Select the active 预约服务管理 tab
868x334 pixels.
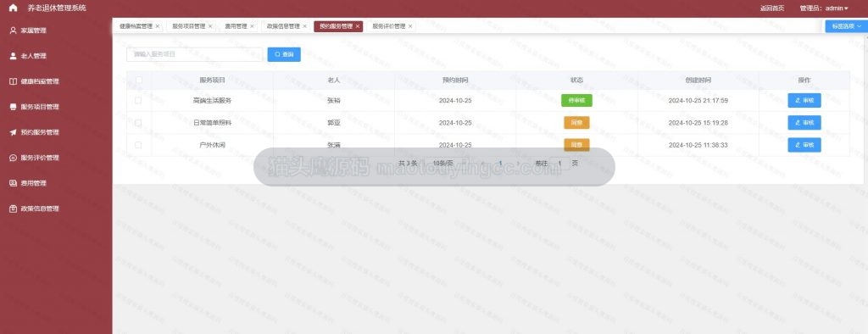(x=336, y=26)
